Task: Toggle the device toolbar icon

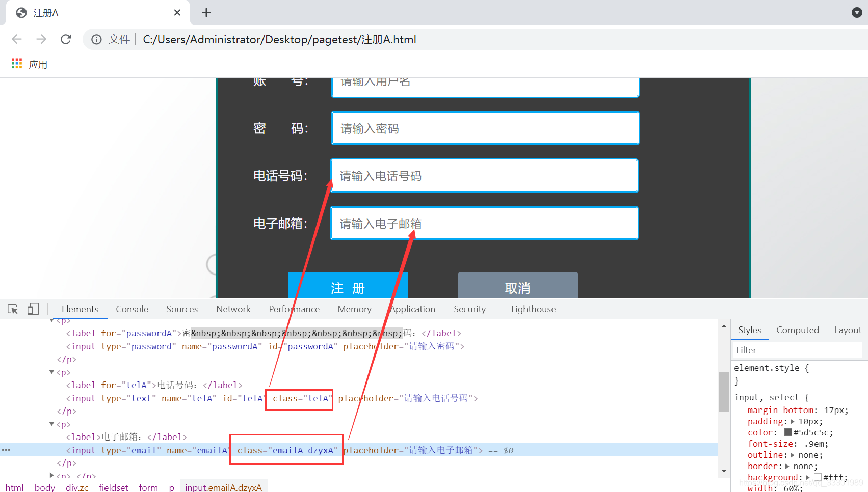Action: pos(33,309)
